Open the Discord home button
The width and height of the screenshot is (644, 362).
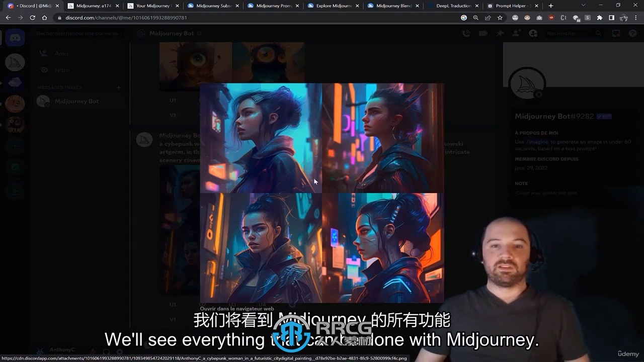point(15,38)
